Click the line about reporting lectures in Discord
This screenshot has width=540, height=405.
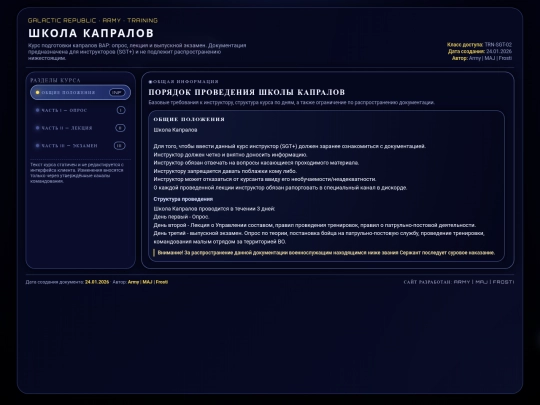pyautogui.click(x=280, y=188)
